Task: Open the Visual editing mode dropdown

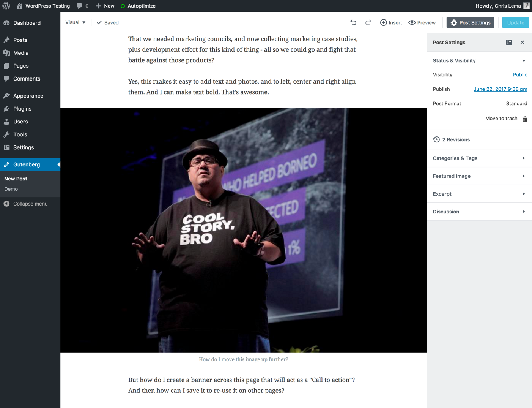Action: (x=75, y=22)
